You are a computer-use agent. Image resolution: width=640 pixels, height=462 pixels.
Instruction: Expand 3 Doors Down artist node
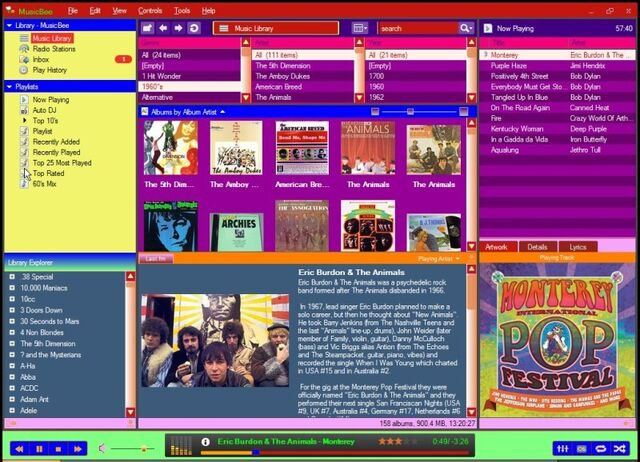click(x=12, y=310)
